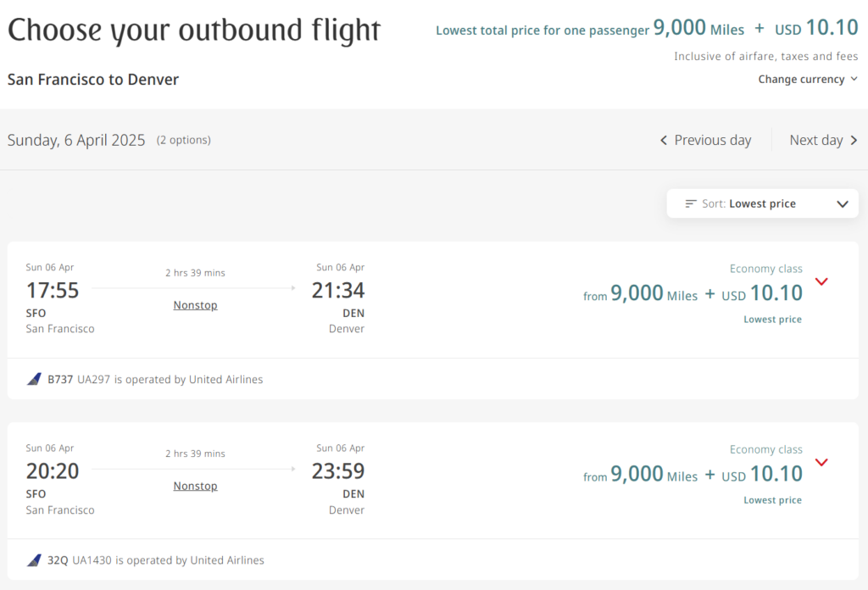Click the left chevron beside Previous day
Viewport: 868px width, 590px height.
click(664, 140)
